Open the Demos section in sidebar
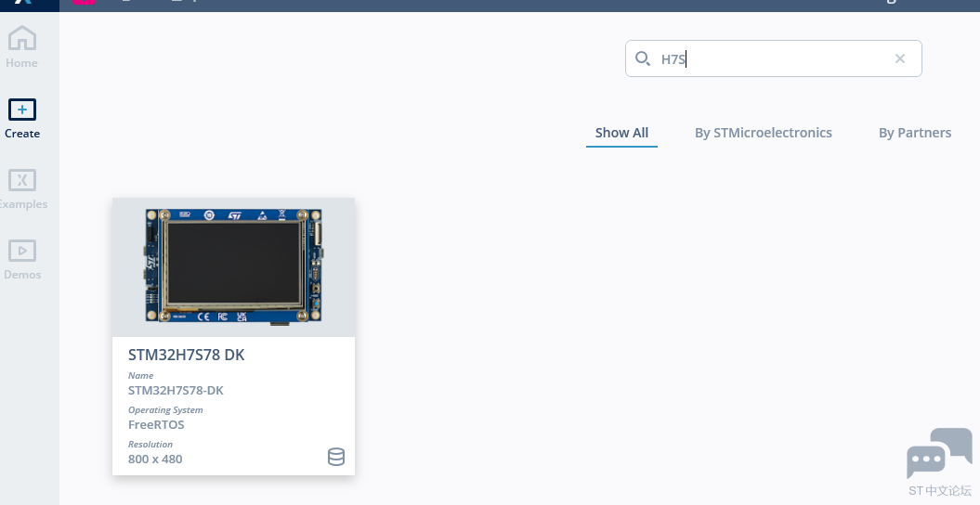980x505 pixels. (22, 260)
